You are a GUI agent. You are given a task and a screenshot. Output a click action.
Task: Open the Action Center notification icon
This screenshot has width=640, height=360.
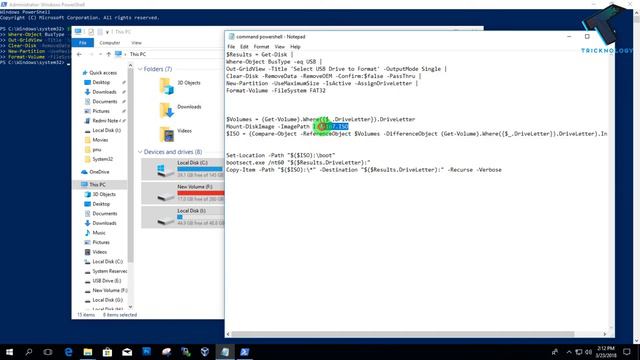pyautogui.click(x=627, y=352)
